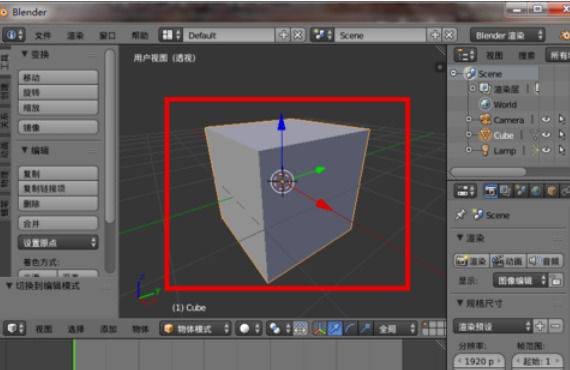Click the pin icon beside the properties Scene label
The height and width of the screenshot is (370, 570).
pyautogui.click(x=461, y=214)
